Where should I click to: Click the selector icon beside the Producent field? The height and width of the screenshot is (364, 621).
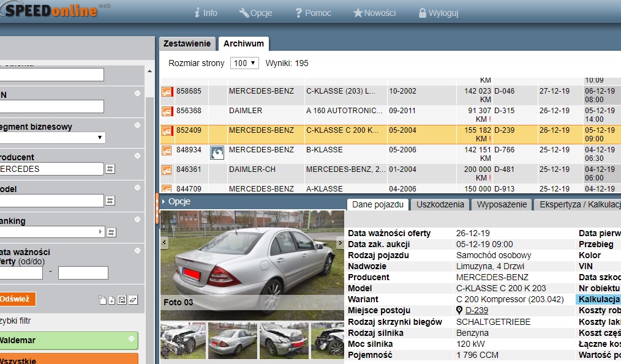[111, 169]
